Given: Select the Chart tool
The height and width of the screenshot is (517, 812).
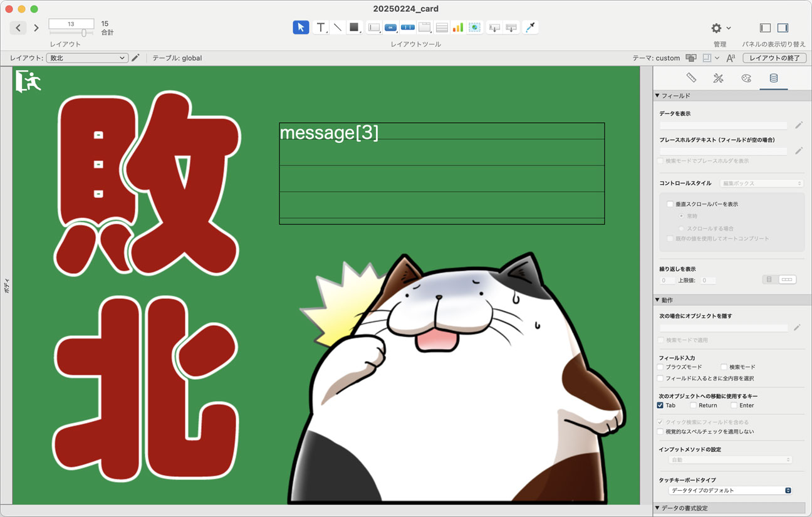Looking at the screenshot, I should tap(458, 27).
